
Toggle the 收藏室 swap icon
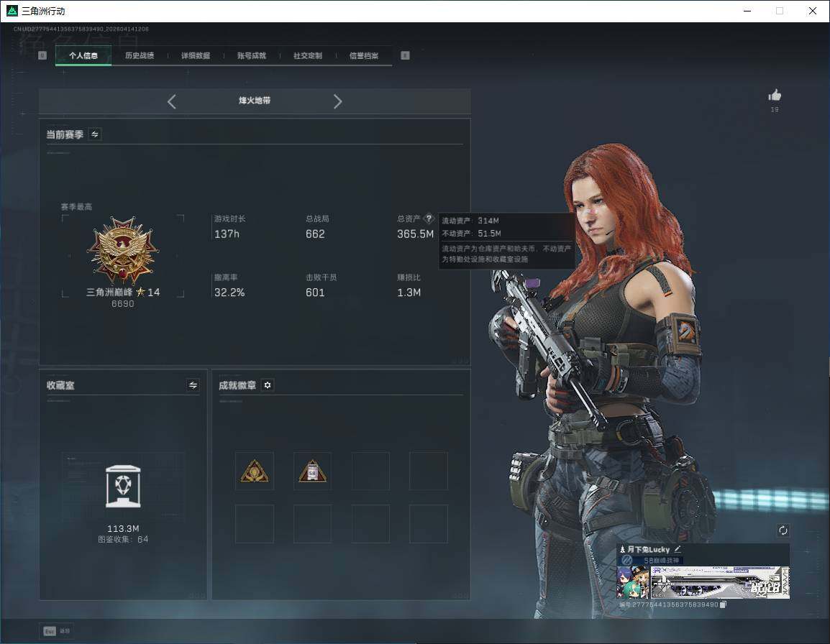coord(193,385)
